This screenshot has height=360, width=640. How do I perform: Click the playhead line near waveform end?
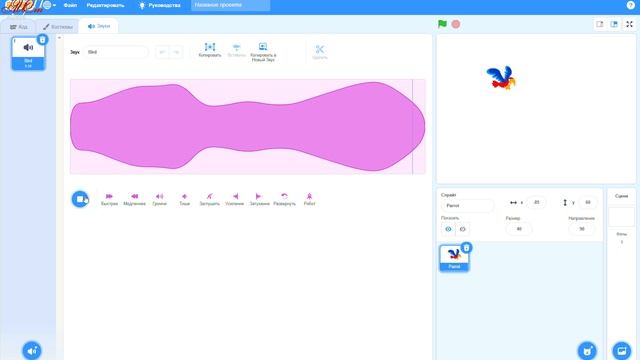[413, 127]
